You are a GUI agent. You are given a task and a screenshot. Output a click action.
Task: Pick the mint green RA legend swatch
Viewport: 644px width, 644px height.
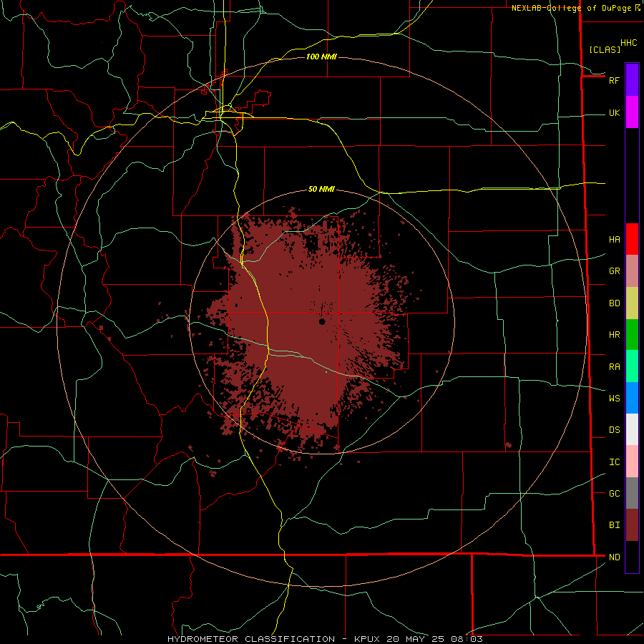point(632,366)
